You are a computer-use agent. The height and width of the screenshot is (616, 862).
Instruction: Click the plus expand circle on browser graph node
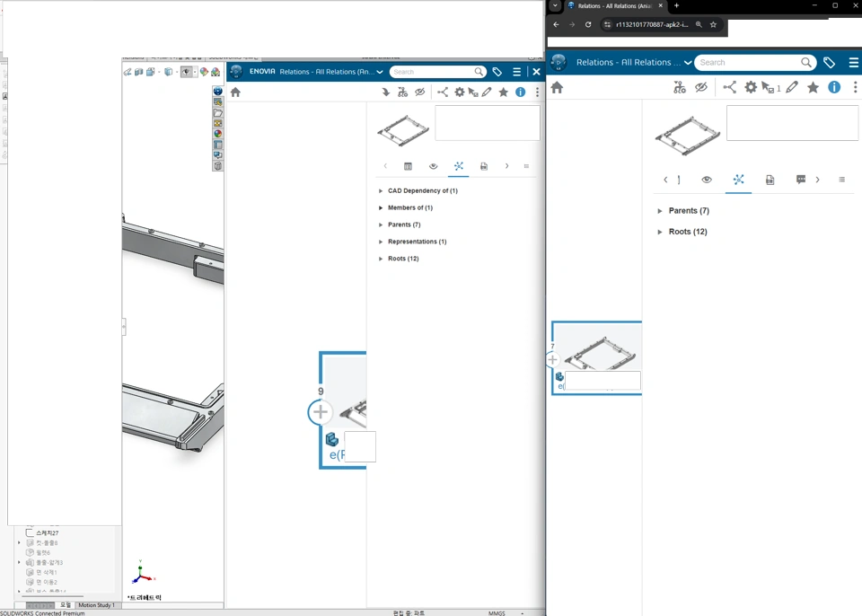[x=552, y=360]
